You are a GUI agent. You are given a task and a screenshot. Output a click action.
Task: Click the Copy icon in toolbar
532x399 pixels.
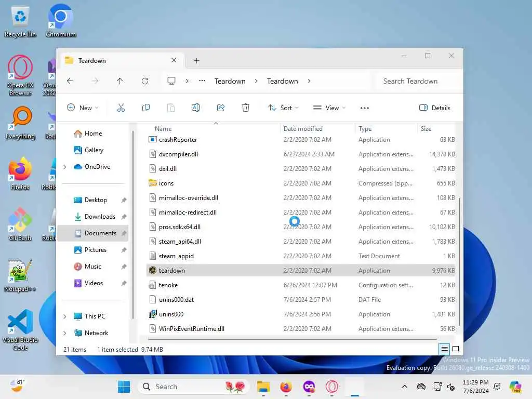[146, 108]
